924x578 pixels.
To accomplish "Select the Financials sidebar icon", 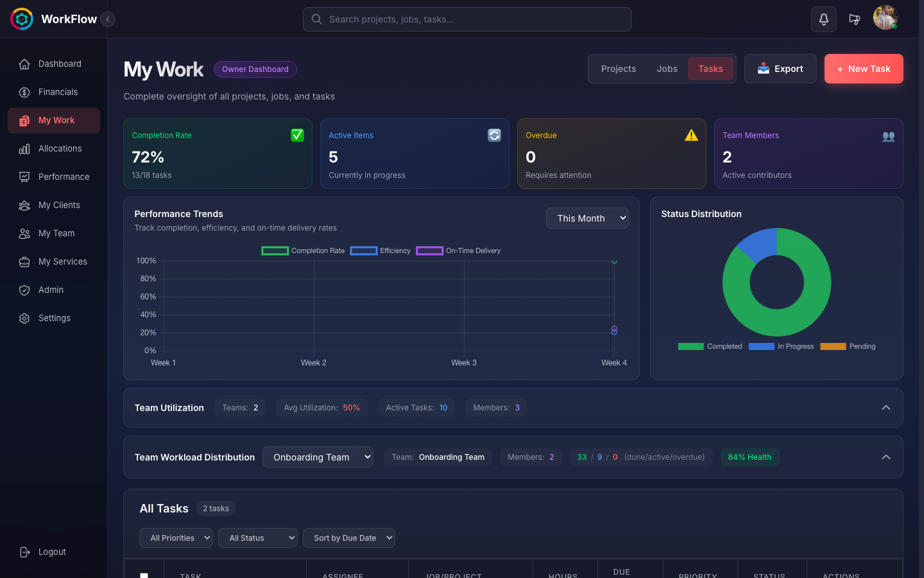I will click(24, 92).
